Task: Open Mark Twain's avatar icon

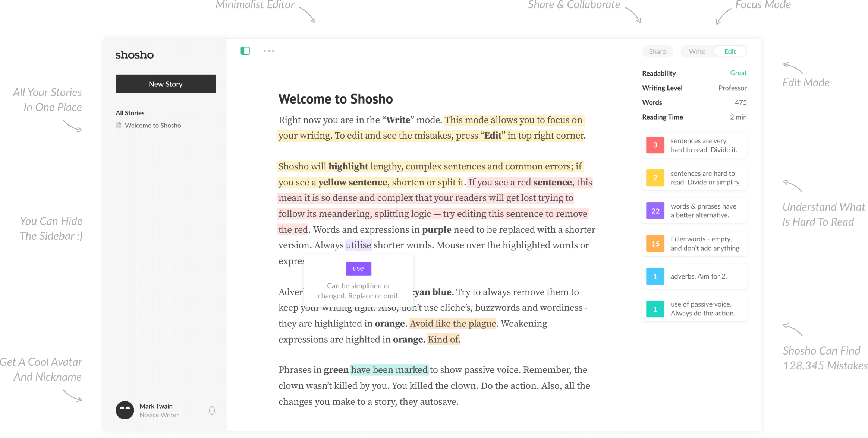Action: [x=125, y=410]
